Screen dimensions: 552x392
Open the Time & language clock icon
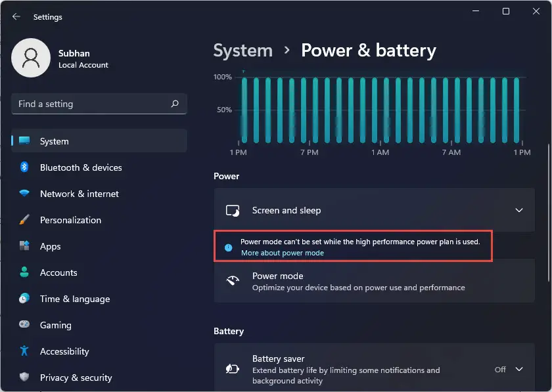[24, 298]
